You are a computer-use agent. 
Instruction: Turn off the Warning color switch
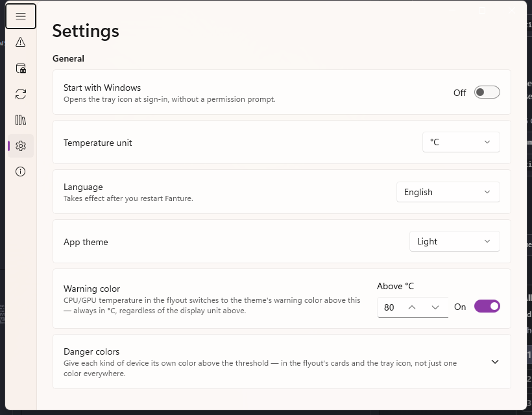click(487, 306)
